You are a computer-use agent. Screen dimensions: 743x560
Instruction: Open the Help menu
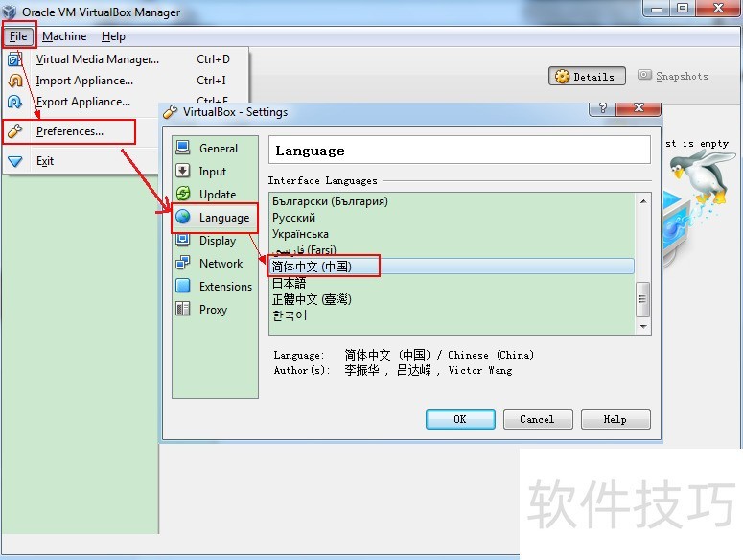[x=113, y=36]
